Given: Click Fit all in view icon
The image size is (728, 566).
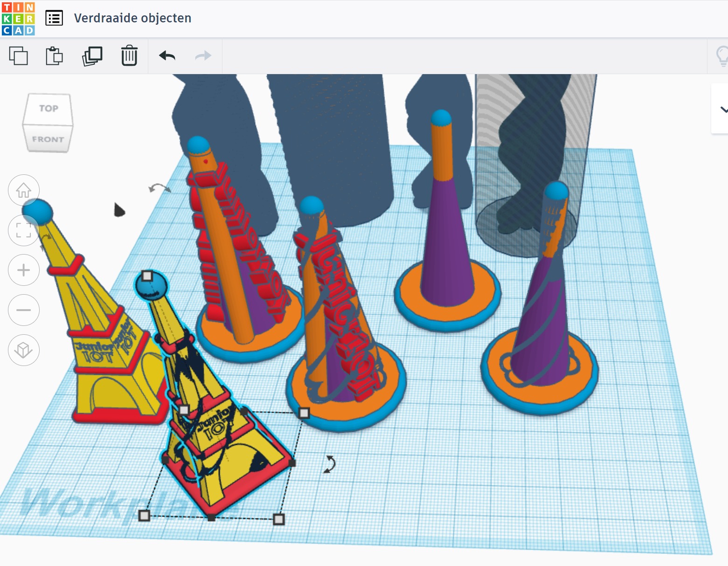Looking at the screenshot, I should click(x=24, y=229).
